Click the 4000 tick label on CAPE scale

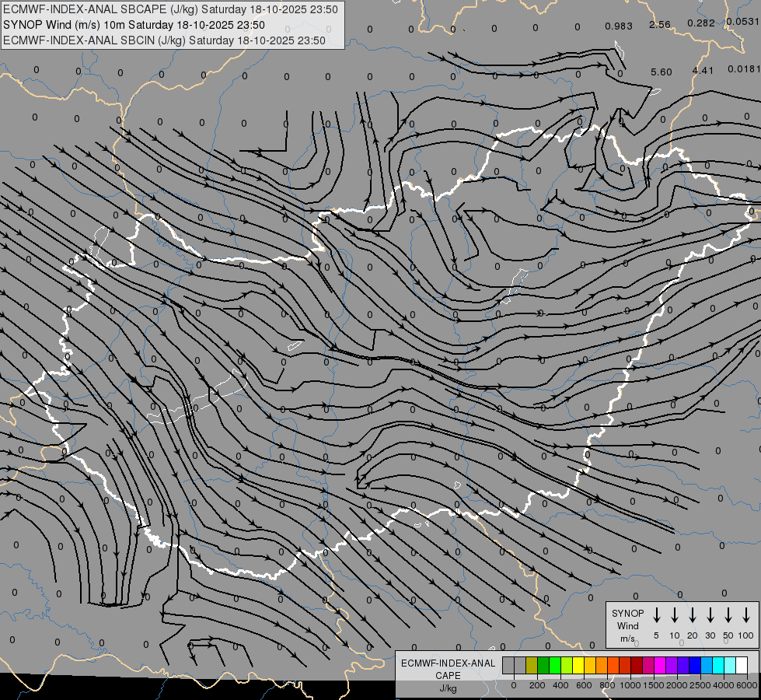tap(724, 685)
